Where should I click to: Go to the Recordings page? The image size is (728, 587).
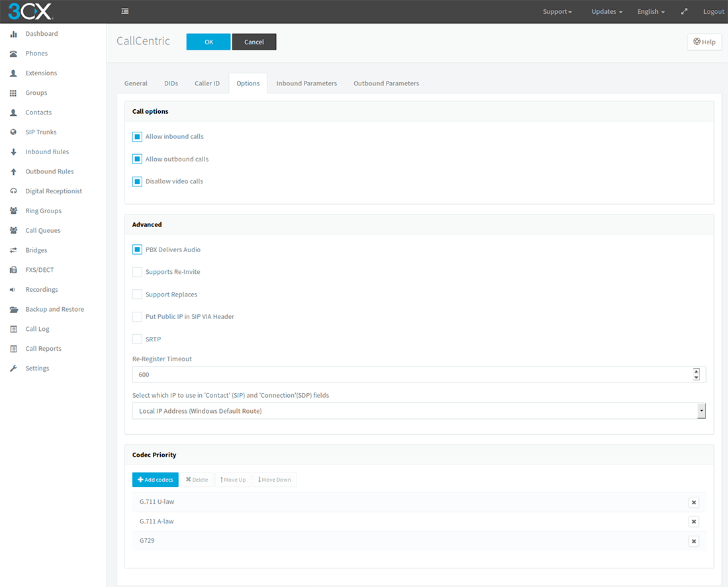(41, 289)
